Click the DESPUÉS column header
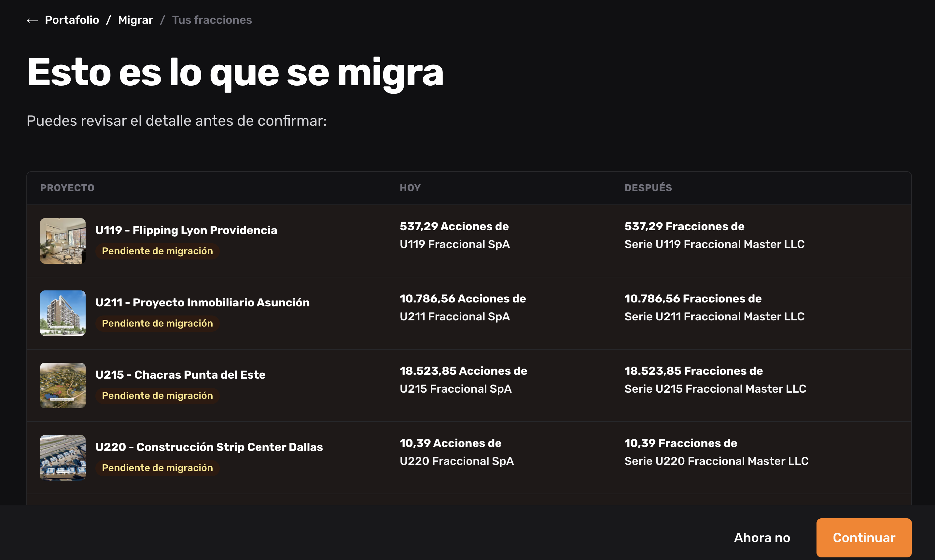Viewport: 935px width, 560px height. click(x=648, y=188)
